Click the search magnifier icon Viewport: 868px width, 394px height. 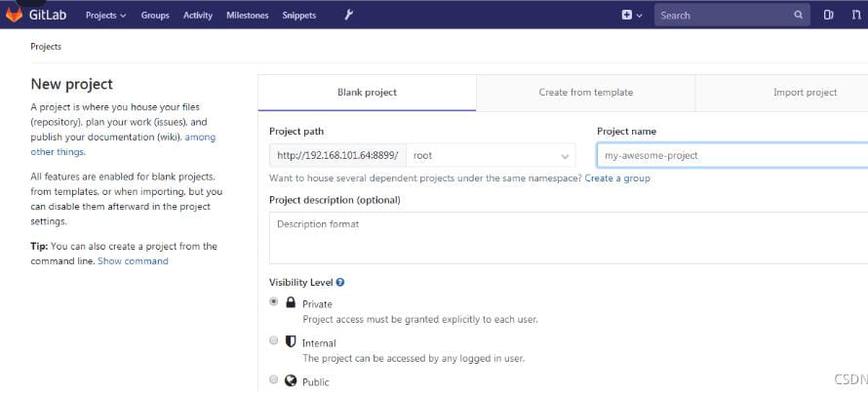(x=798, y=16)
